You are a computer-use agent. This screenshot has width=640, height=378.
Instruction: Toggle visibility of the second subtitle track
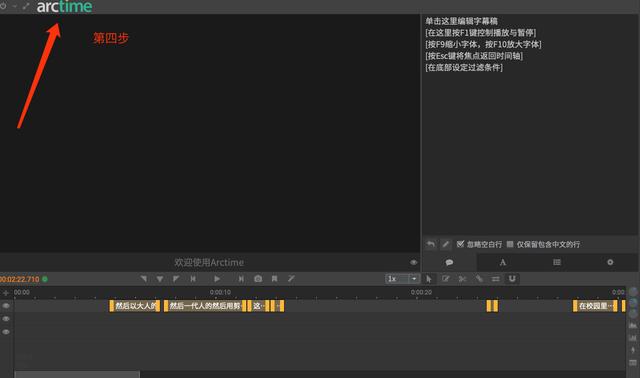[6, 319]
